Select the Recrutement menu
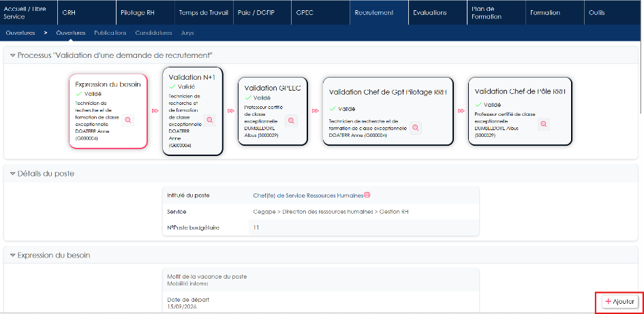This screenshot has width=644, height=314. [x=379, y=13]
